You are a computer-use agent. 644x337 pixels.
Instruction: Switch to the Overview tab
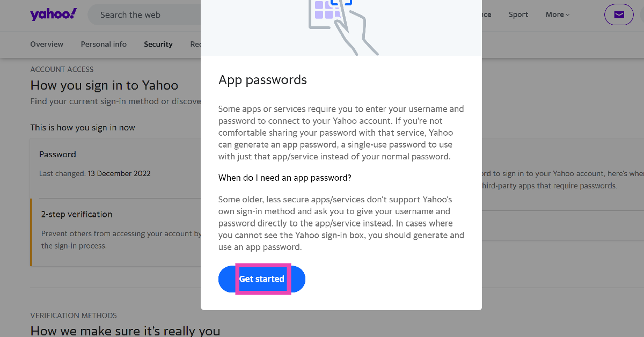pos(47,44)
